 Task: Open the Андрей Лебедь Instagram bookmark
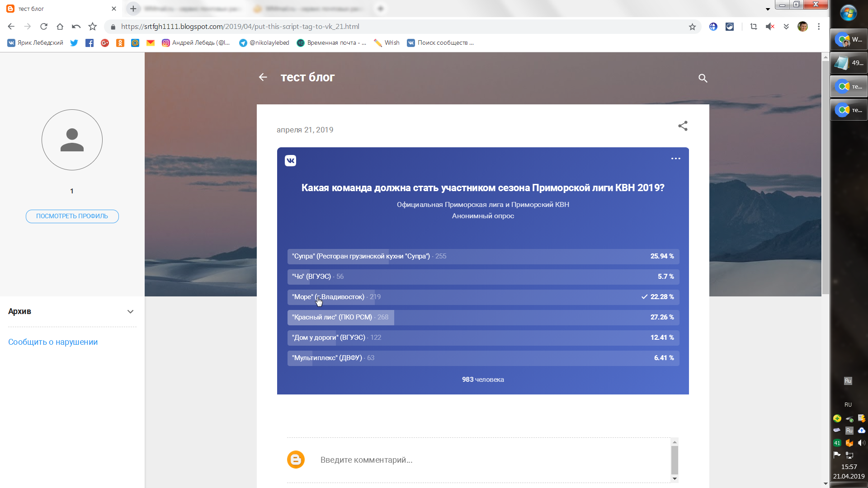coord(196,43)
